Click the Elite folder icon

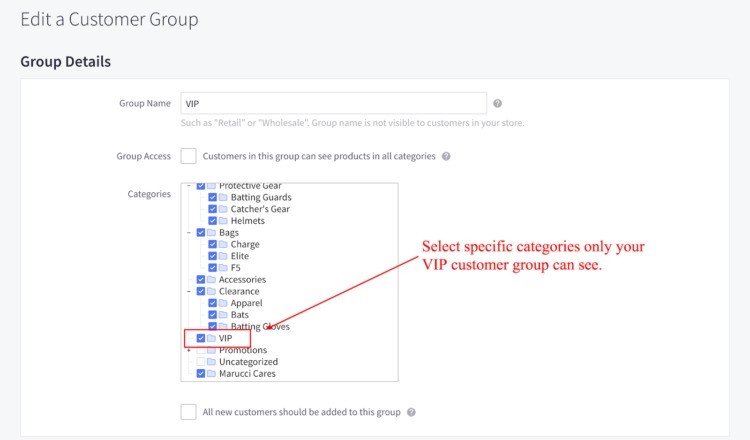(223, 256)
